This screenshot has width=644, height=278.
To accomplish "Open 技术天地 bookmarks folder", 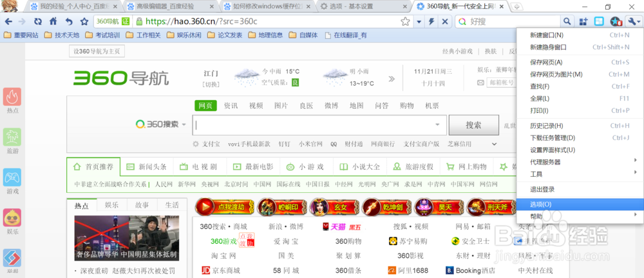I will coord(62,35).
